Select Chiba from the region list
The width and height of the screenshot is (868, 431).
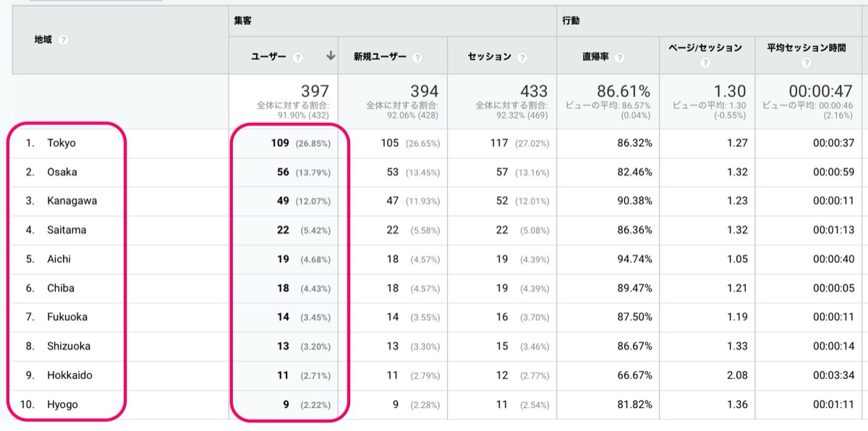click(x=61, y=288)
